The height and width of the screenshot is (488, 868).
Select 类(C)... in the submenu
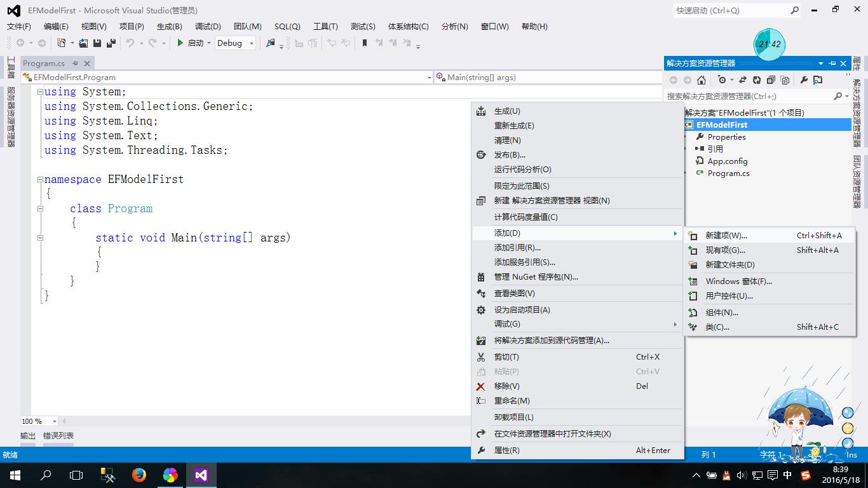pos(770,327)
